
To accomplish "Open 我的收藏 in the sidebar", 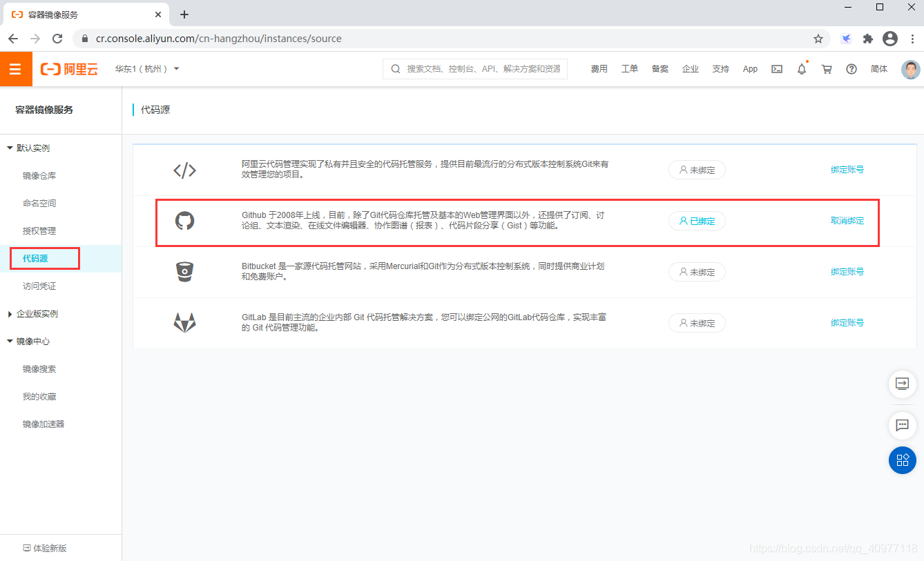I will tap(39, 397).
